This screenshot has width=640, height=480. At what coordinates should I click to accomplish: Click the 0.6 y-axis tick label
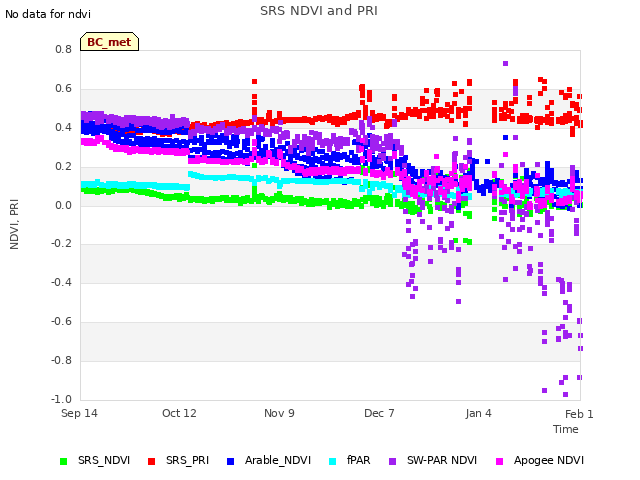click(x=64, y=89)
